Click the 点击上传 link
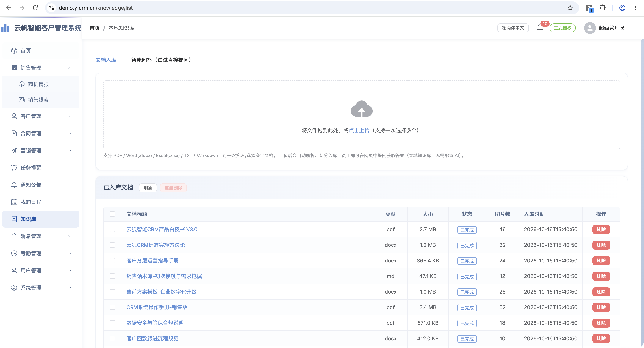This screenshot has height=348, width=644. pos(359,130)
